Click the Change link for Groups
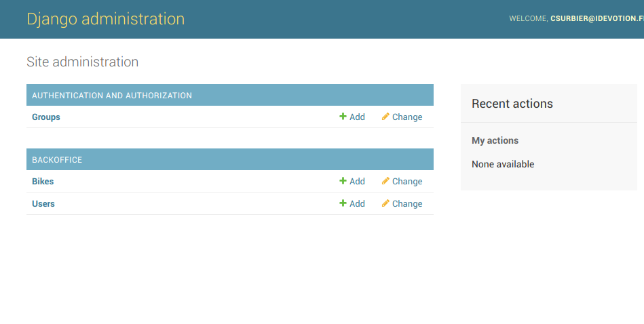The image size is (644, 324). tap(407, 117)
